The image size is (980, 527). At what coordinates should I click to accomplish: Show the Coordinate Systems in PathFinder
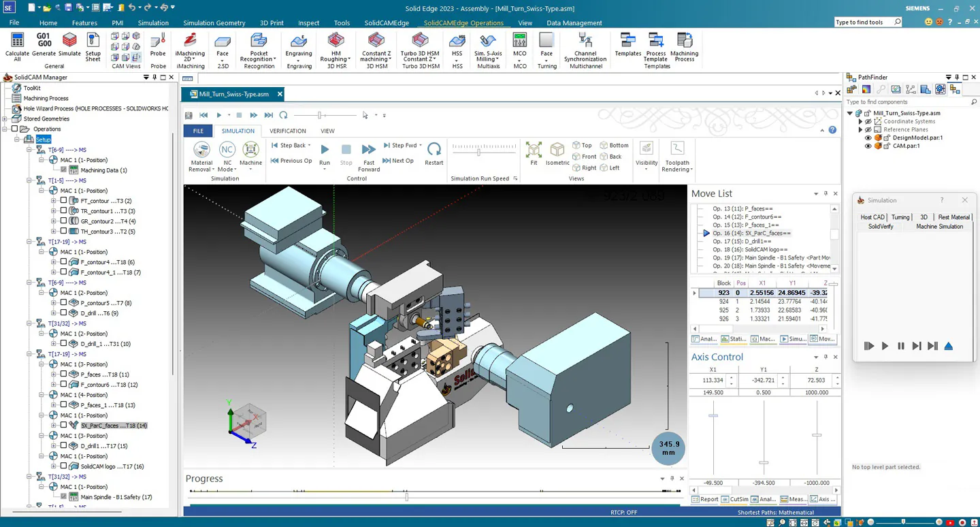tap(868, 121)
